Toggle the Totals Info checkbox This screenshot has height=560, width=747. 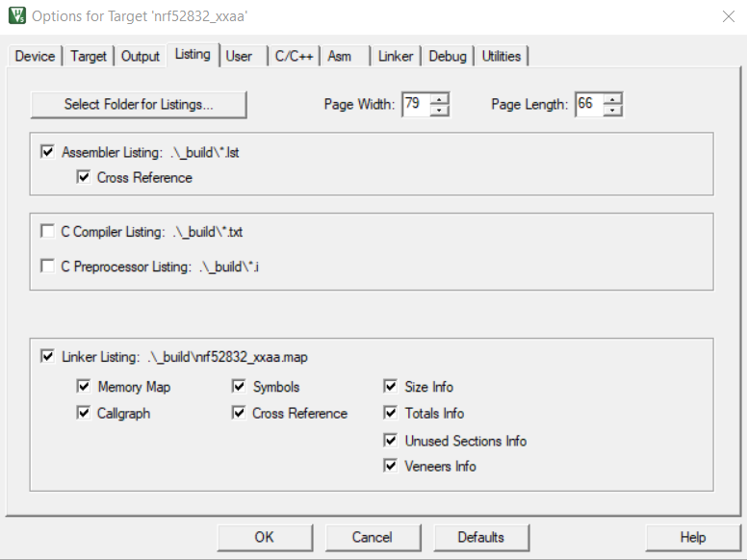tap(390, 413)
